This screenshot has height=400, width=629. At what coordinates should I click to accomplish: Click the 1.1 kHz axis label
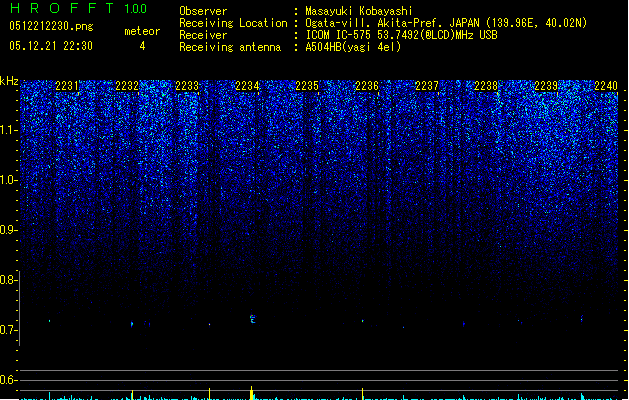click(x=8, y=130)
